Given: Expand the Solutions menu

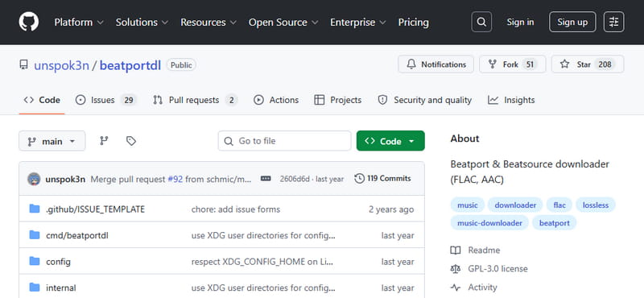Looking at the screenshot, I should point(142,23).
